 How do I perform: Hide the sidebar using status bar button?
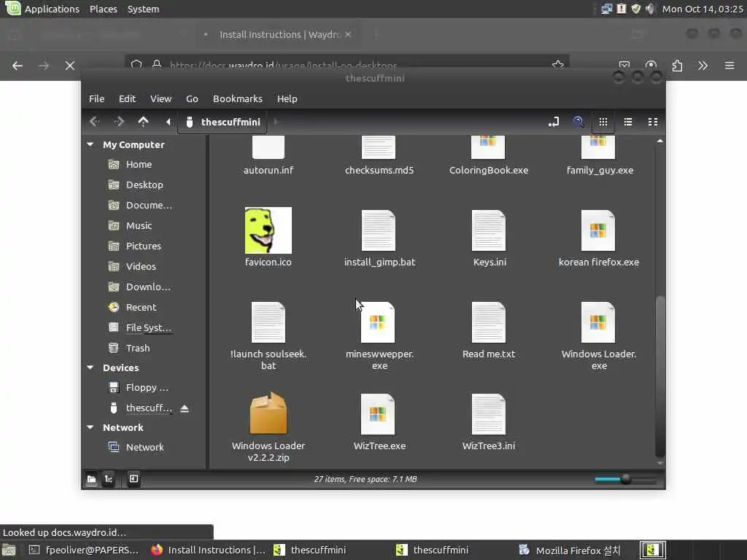tap(133, 479)
